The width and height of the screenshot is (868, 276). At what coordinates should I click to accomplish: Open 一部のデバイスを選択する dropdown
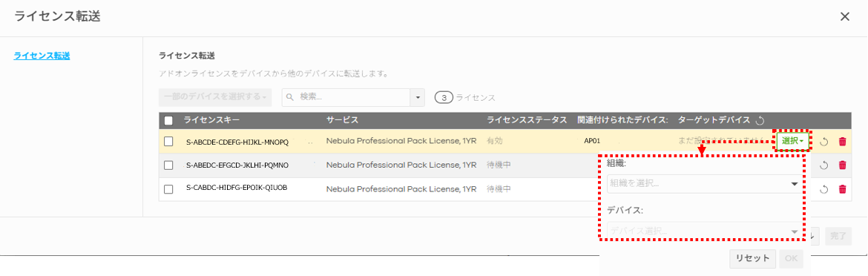click(x=215, y=96)
